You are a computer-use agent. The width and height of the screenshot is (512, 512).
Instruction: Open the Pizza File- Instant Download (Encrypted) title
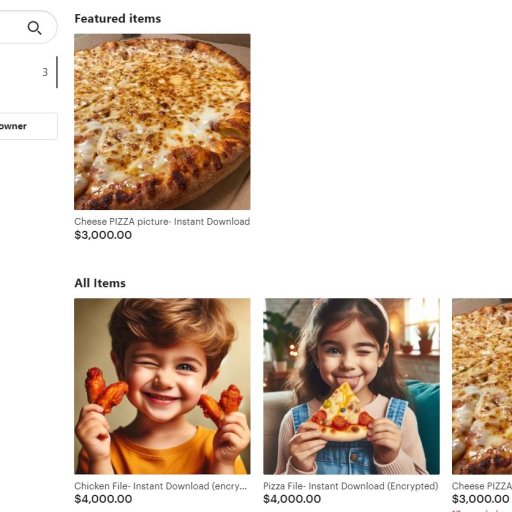351,486
